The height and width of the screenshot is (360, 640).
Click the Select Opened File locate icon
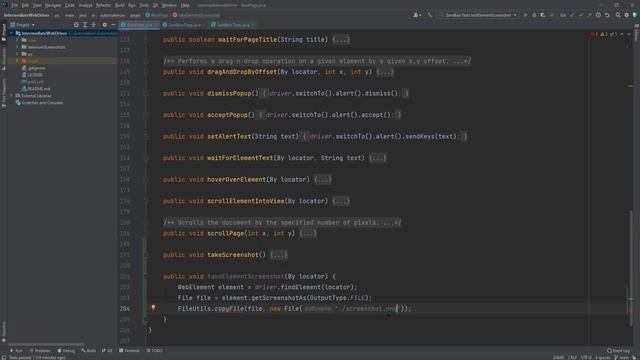point(76,25)
